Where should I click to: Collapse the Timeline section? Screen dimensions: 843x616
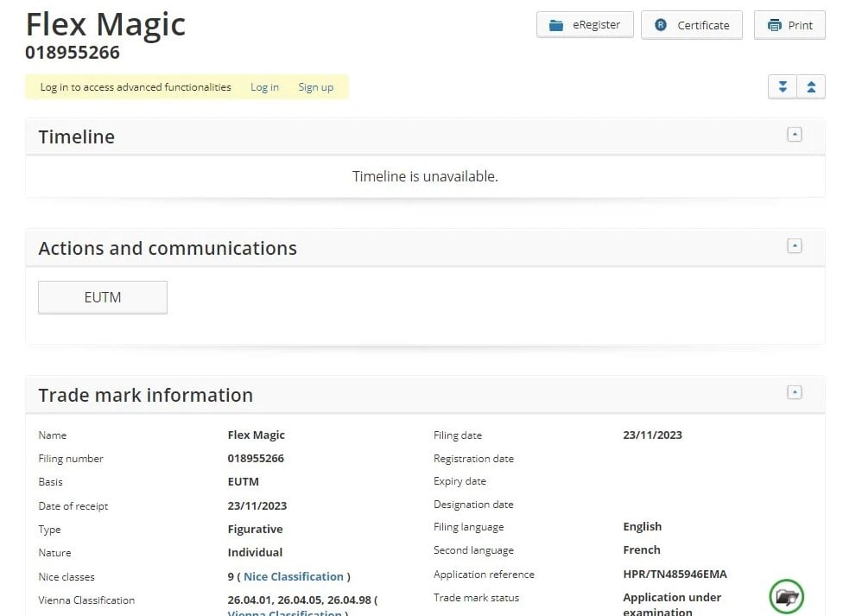[795, 135]
